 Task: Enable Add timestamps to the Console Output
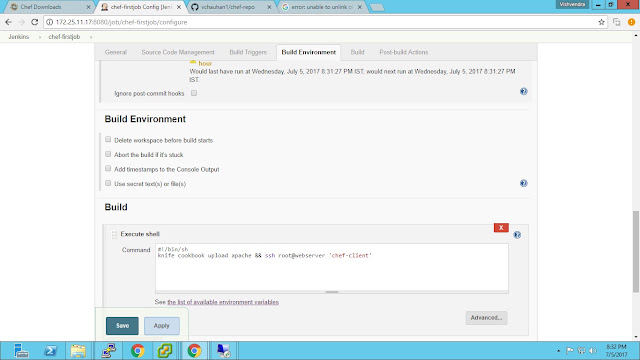pos(108,169)
